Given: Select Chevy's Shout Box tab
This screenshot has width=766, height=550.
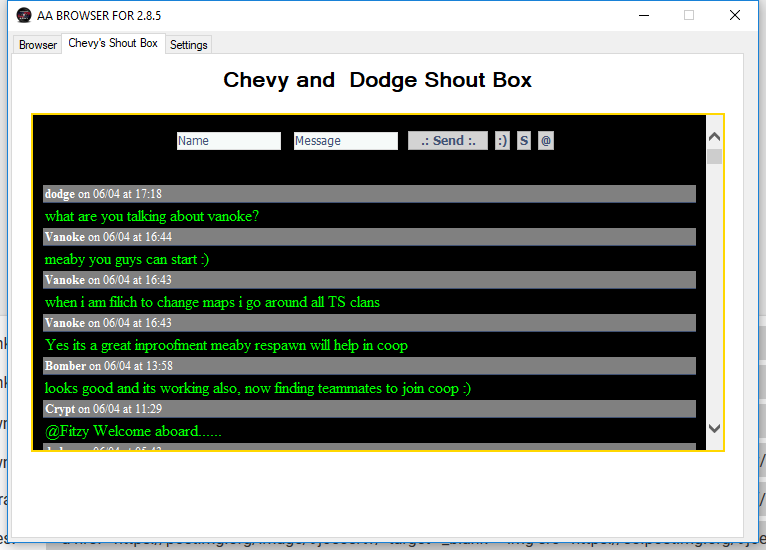Looking at the screenshot, I should point(113,43).
